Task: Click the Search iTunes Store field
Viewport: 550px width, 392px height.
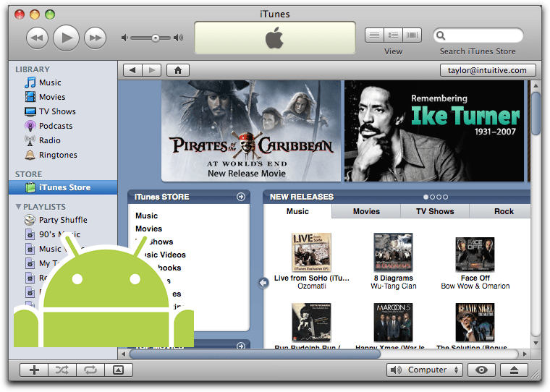Action: click(x=478, y=35)
